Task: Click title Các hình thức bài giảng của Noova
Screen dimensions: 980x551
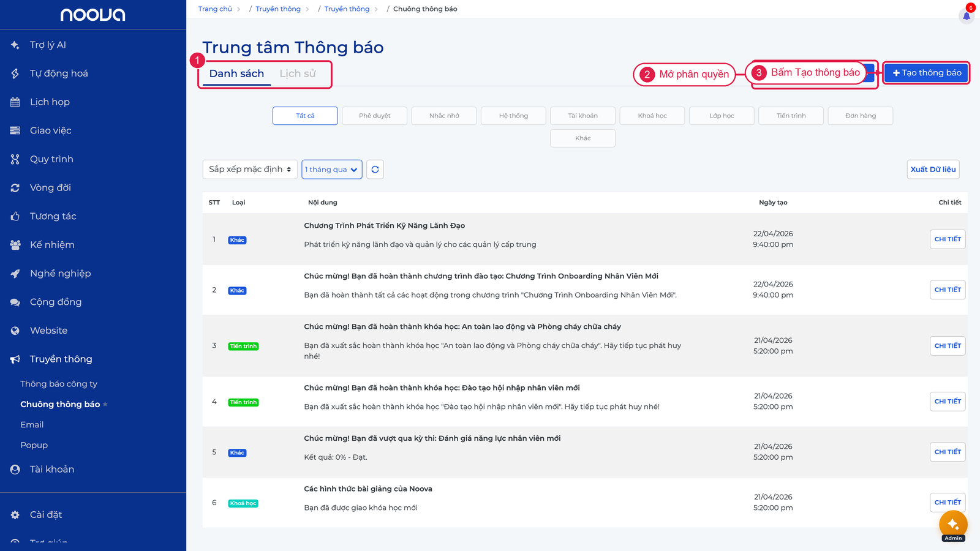Action: tap(368, 489)
